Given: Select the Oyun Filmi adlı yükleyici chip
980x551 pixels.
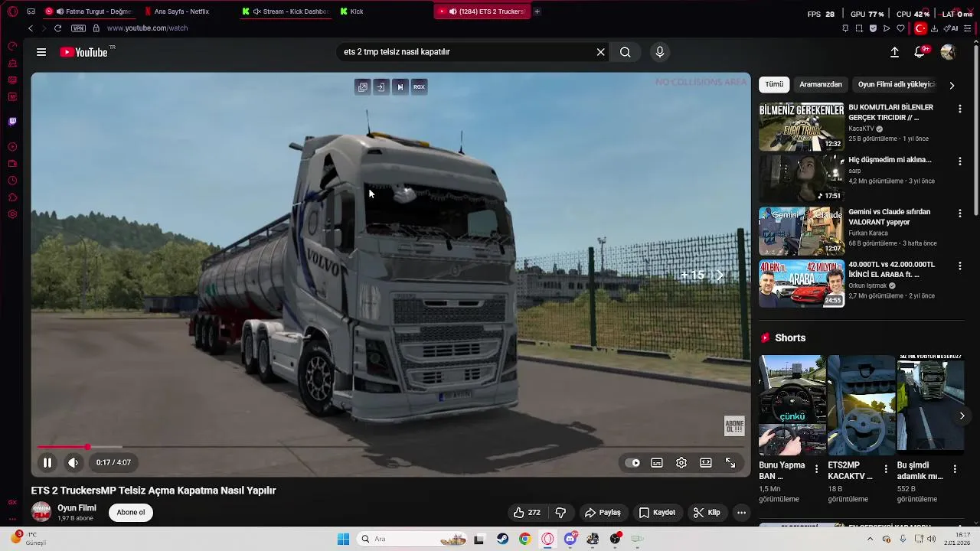Looking at the screenshot, I should tap(897, 84).
